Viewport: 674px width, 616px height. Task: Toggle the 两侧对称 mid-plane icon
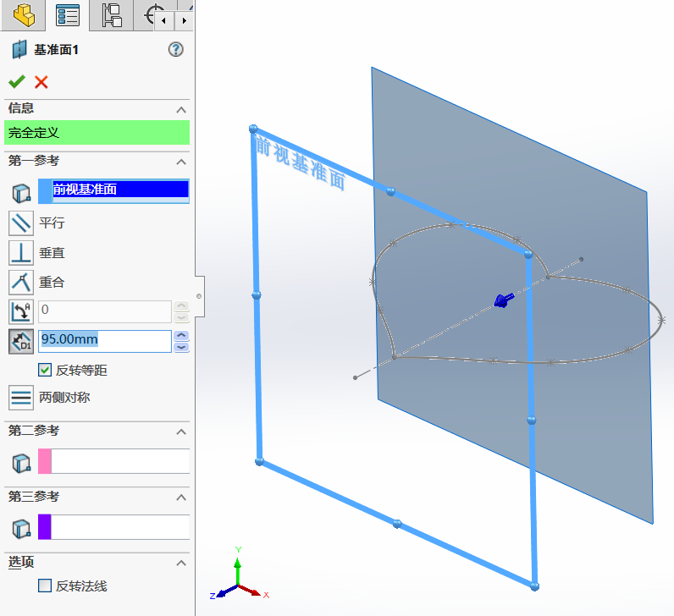click(20, 398)
